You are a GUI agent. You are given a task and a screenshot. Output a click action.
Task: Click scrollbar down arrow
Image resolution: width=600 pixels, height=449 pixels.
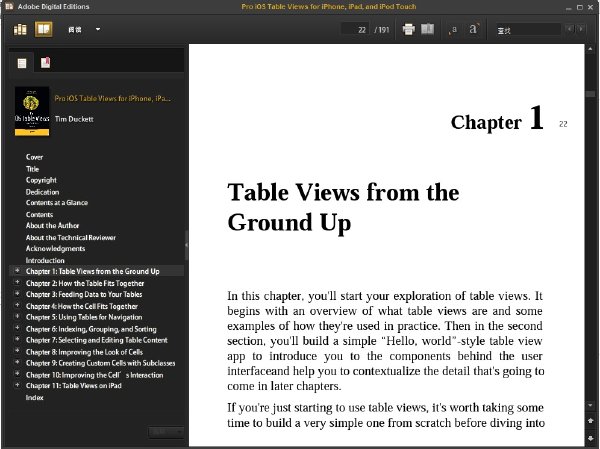tap(590, 405)
